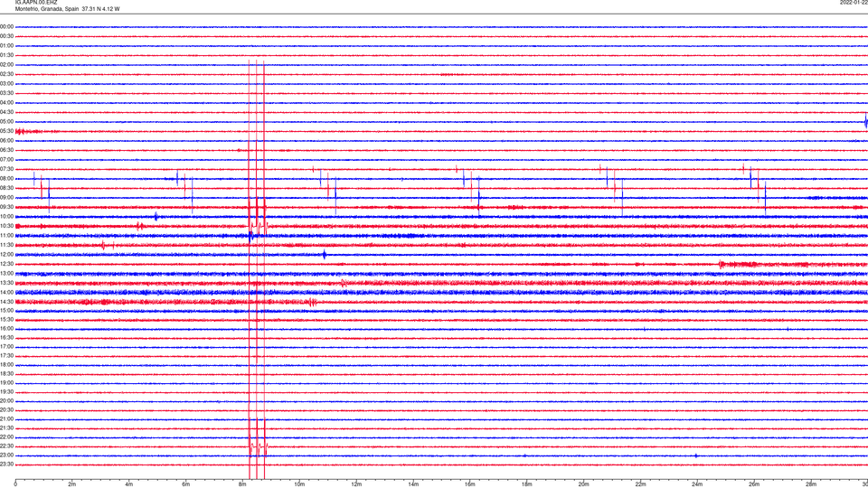Image resolution: width=868 pixels, height=488 pixels.
Task: Select the "14:30" time row label
Action: click(x=6, y=302)
